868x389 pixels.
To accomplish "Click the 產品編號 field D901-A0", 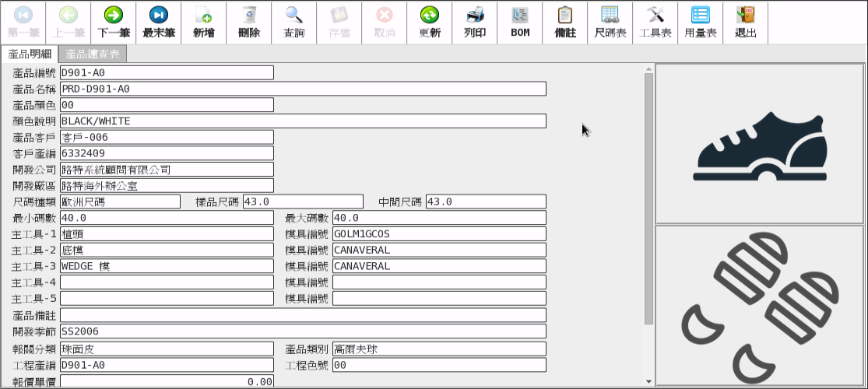I will point(167,72).
